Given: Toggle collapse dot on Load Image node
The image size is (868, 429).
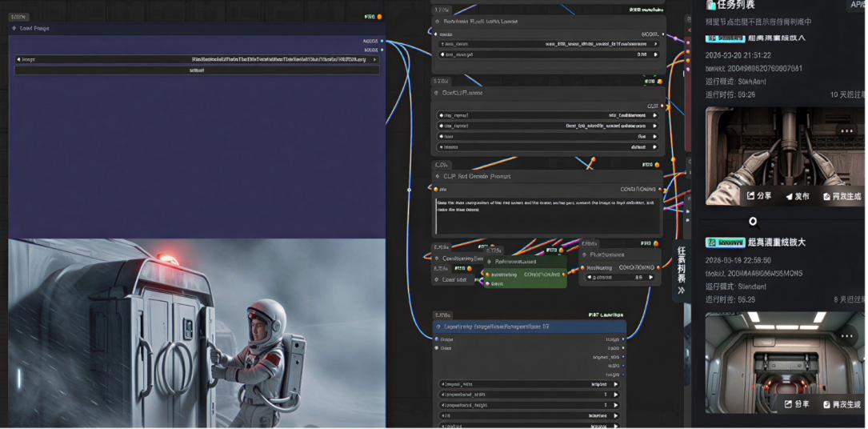Looking at the screenshot, I should [14, 28].
